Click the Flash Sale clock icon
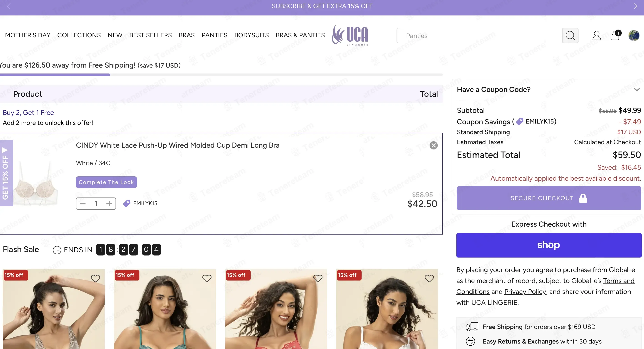 (57, 250)
